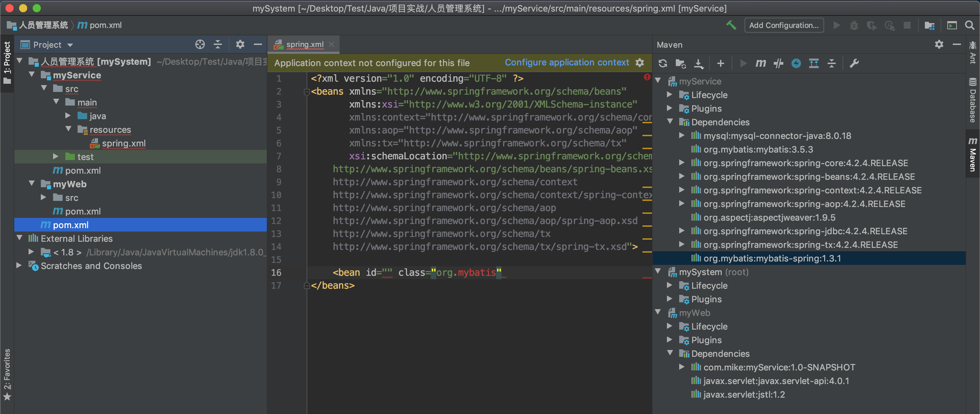Image resolution: width=980 pixels, height=414 pixels.
Task: Toggle Skip Tests mode icon in Maven toolbar
Action: [x=778, y=63]
